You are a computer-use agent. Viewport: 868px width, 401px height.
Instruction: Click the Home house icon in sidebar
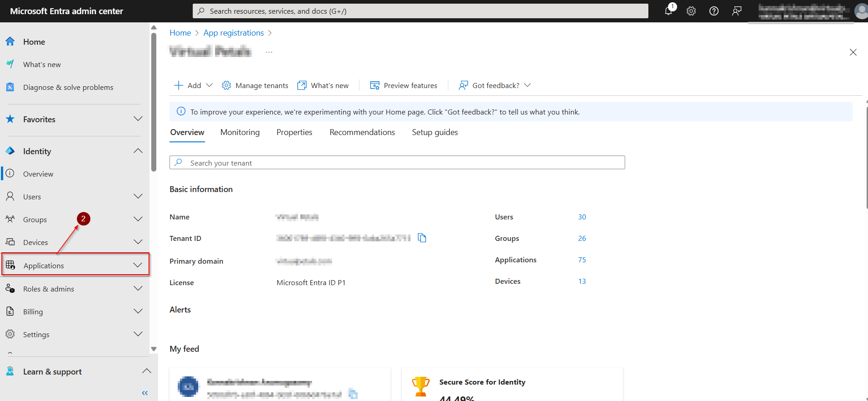pos(10,42)
